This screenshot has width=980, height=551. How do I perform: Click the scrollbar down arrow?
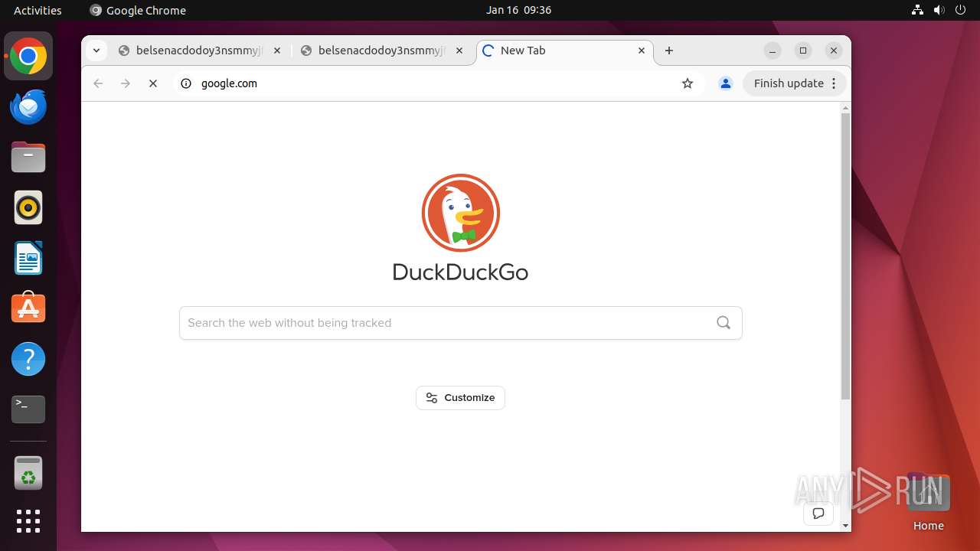(x=845, y=526)
